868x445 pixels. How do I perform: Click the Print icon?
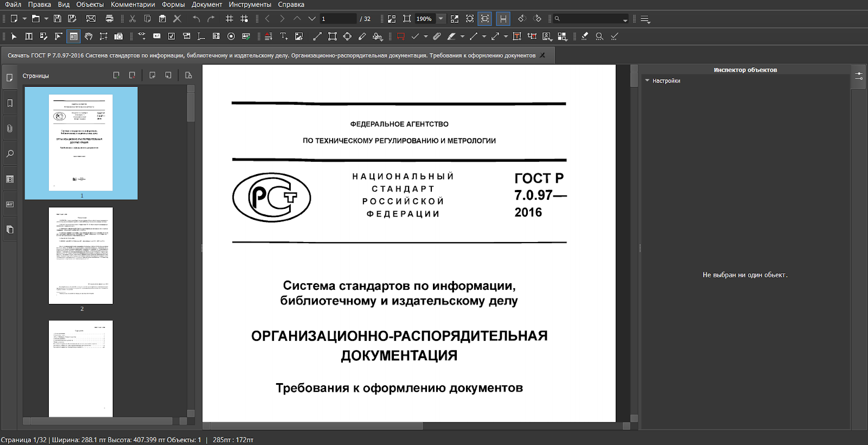click(x=110, y=18)
